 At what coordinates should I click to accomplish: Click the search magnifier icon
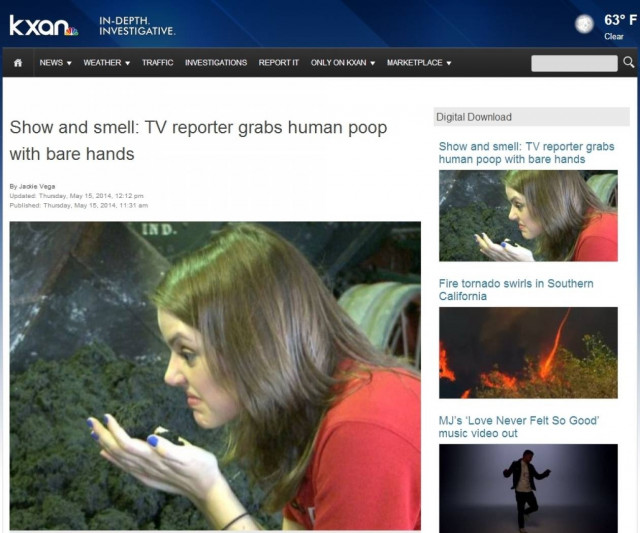tap(629, 62)
